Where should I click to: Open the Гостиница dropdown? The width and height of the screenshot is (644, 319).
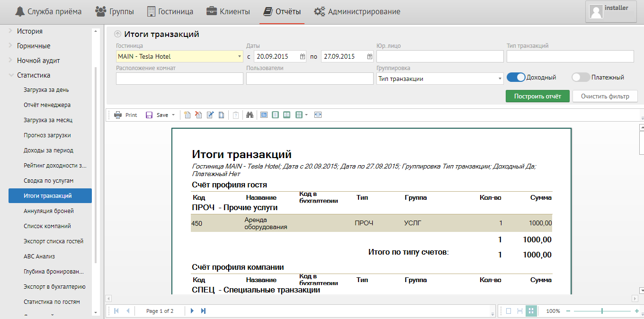tap(239, 57)
